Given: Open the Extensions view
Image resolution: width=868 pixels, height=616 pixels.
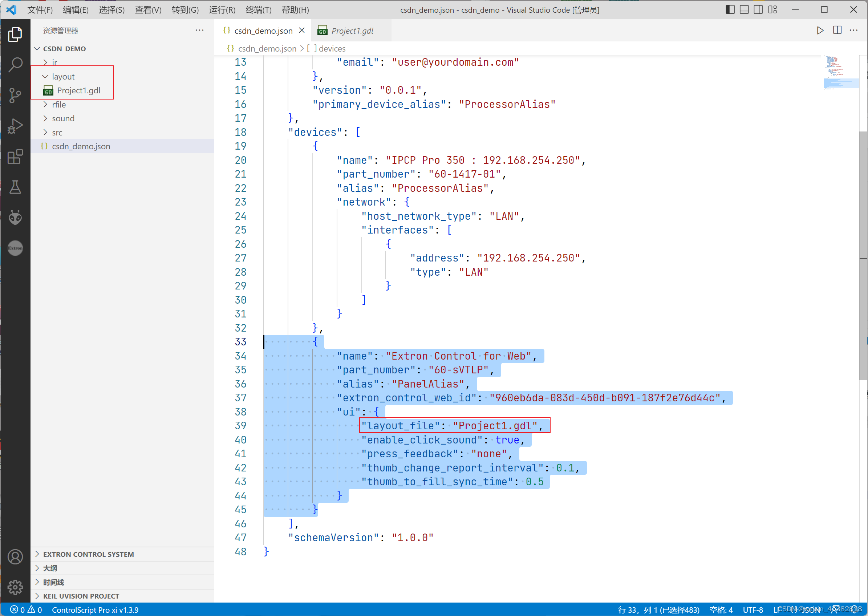Looking at the screenshot, I should point(15,156).
